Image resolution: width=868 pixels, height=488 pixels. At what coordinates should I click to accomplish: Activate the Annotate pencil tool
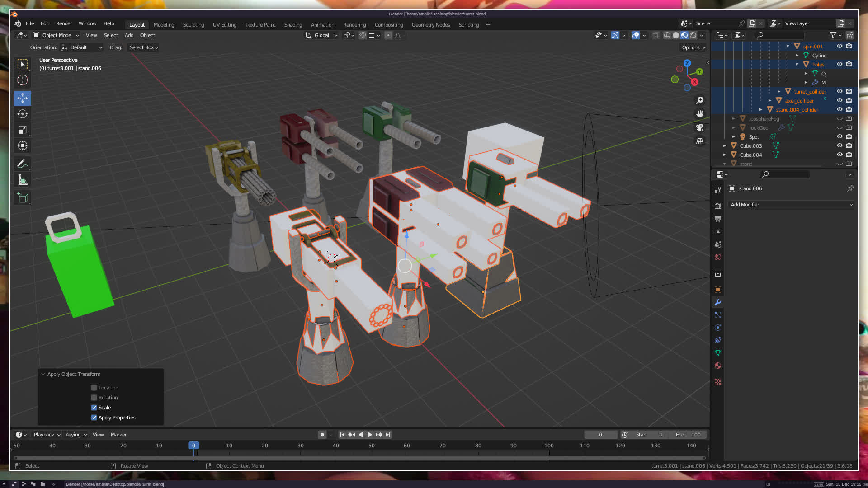23,164
